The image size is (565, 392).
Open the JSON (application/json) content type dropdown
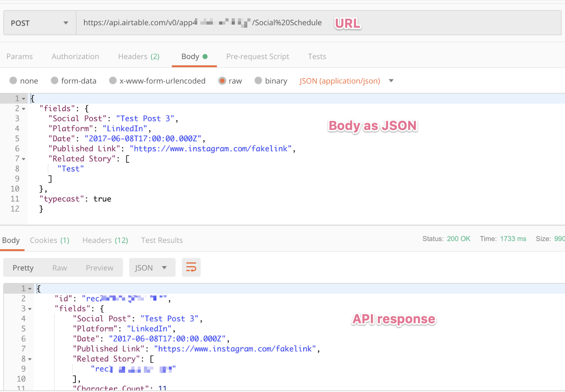tap(346, 81)
